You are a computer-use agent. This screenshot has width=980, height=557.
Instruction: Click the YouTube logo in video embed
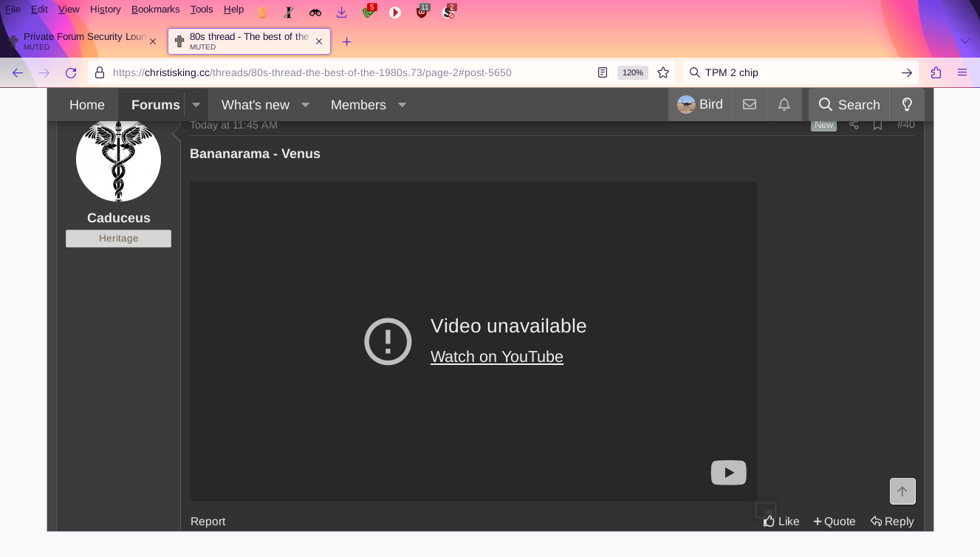coord(729,473)
